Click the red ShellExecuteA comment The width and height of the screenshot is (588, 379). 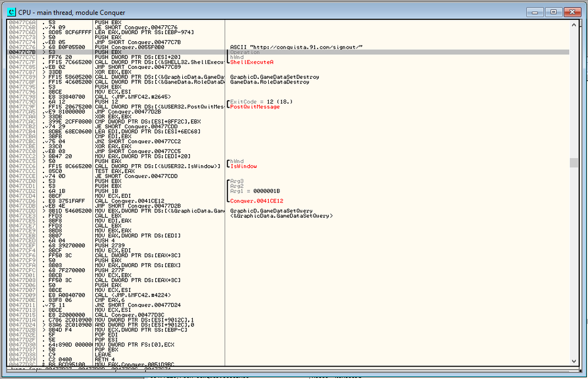click(252, 62)
